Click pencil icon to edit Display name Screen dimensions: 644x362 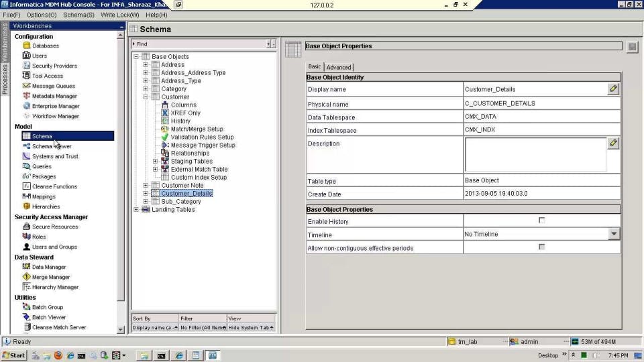(613, 88)
